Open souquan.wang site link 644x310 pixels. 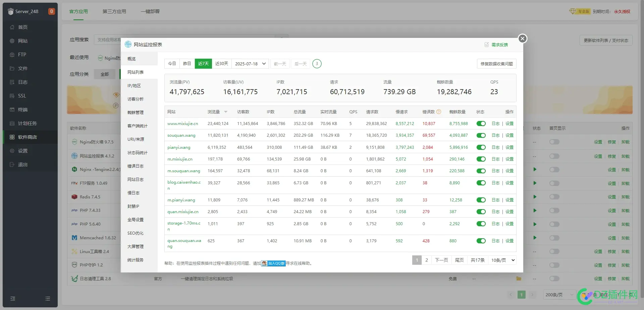coord(181,135)
